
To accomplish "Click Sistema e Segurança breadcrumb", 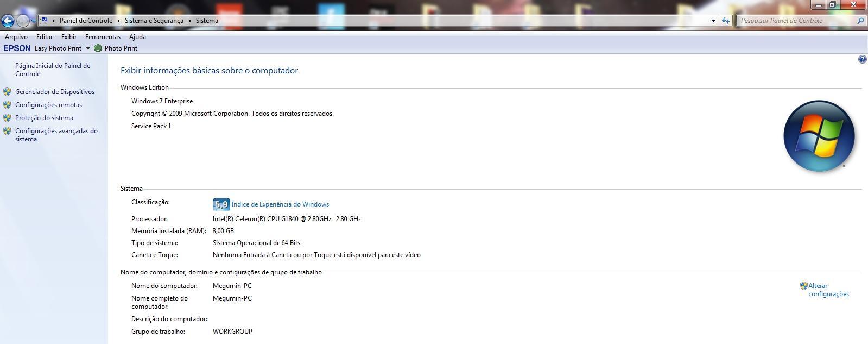I will click(x=154, y=21).
